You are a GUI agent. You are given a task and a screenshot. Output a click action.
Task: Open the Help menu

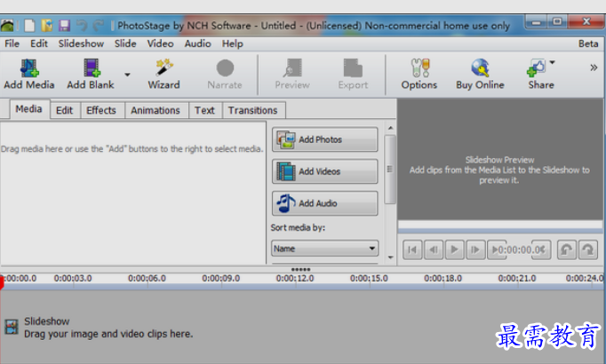point(232,44)
